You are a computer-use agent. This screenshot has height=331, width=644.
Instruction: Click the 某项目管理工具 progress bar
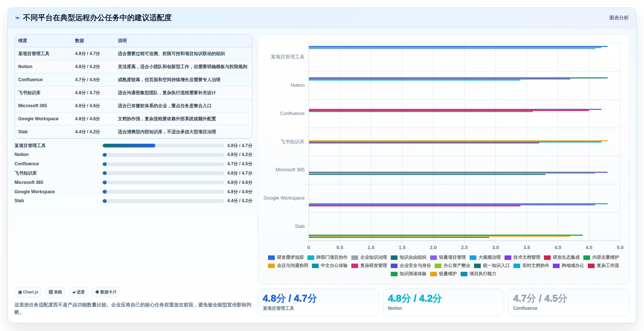click(x=163, y=146)
